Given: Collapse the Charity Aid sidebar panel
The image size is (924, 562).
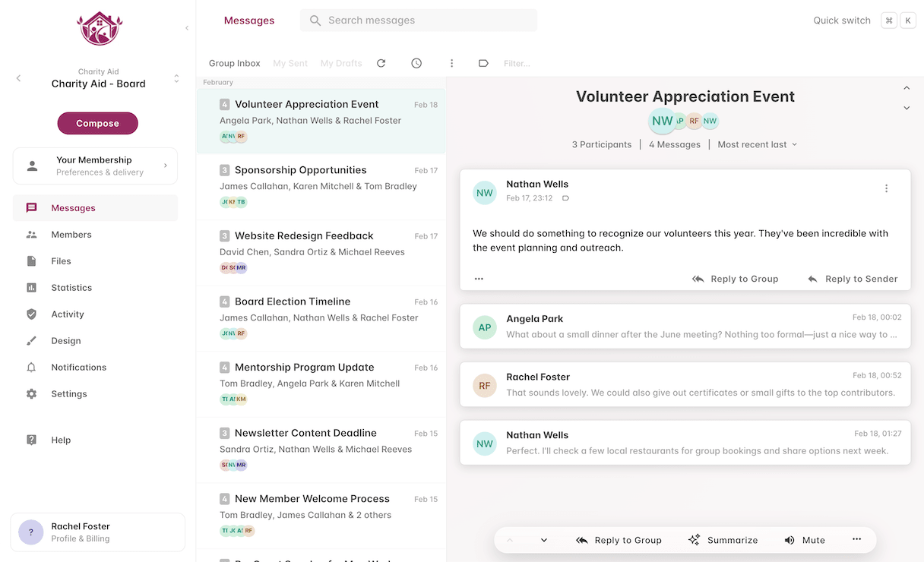Looking at the screenshot, I should click(x=187, y=27).
